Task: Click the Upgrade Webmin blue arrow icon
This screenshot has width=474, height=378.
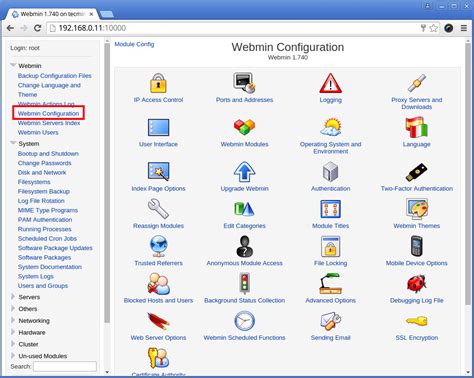Action: point(244,172)
